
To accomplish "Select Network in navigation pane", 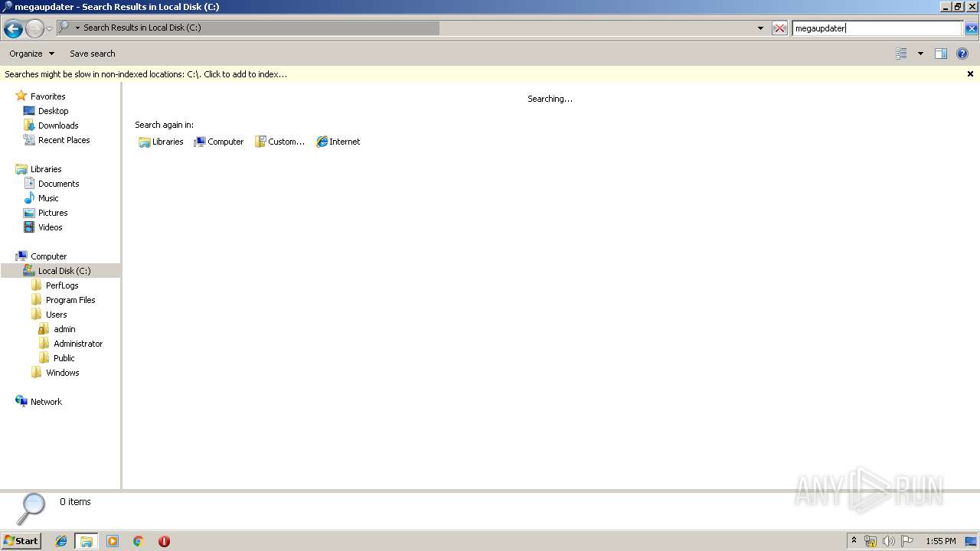I will (x=46, y=402).
